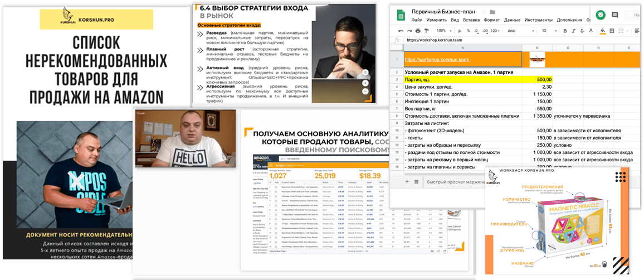Open the Вставка menu
Viewport: 644px width, 280px height.
click(x=471, y=20)
